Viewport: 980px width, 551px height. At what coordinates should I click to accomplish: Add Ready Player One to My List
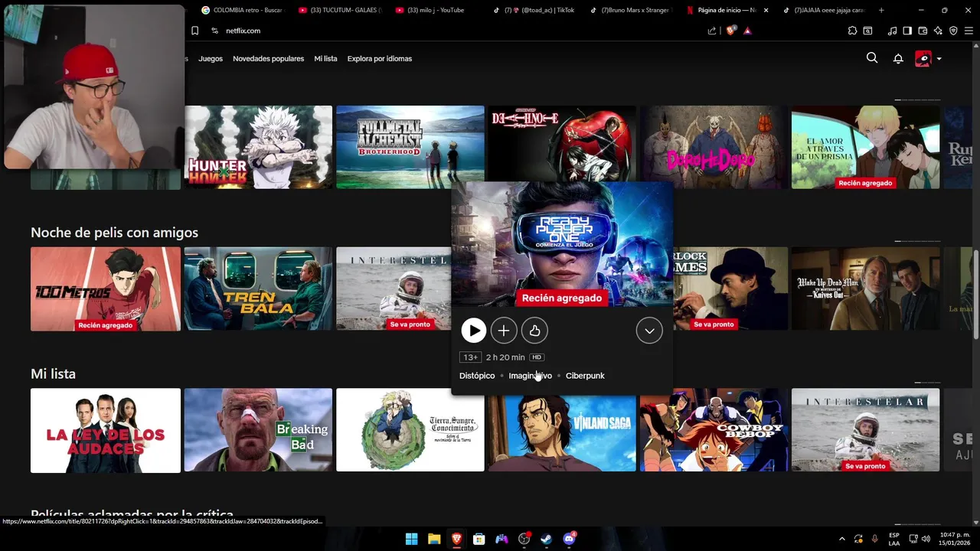pyautogui.click(x=504, y=331)
